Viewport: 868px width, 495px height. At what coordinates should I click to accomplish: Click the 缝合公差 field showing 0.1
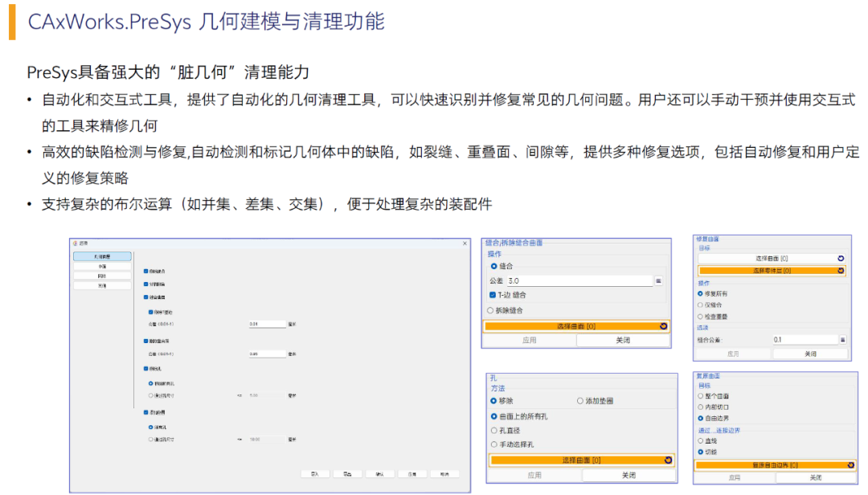(805, 340)
